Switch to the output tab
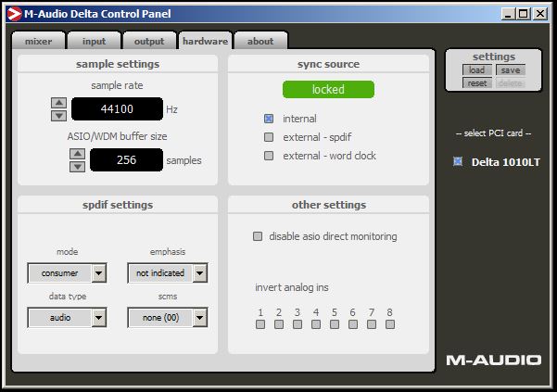The height and width of the screenshot is (392, 557). point(149,41)
